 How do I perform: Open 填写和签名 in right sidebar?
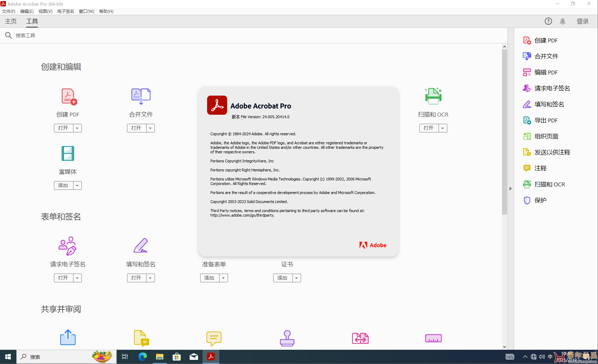tap(543, 104)
